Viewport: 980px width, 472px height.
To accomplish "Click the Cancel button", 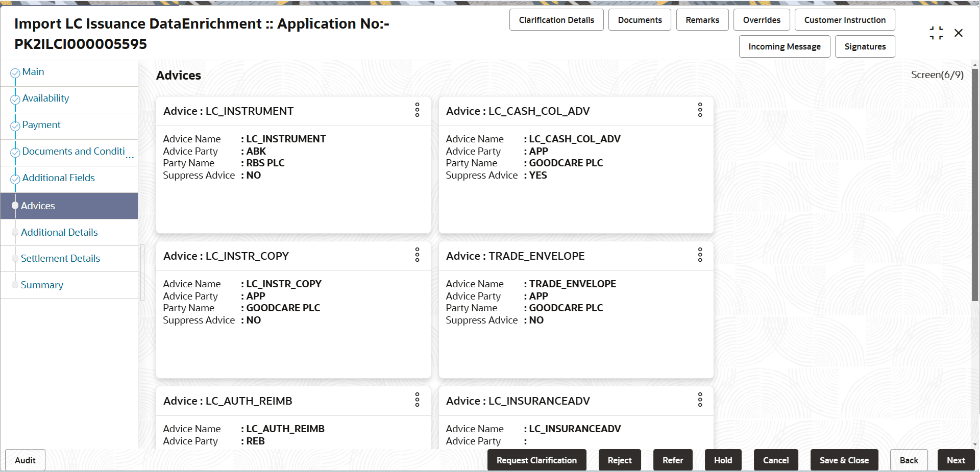I will coord(776,460).
